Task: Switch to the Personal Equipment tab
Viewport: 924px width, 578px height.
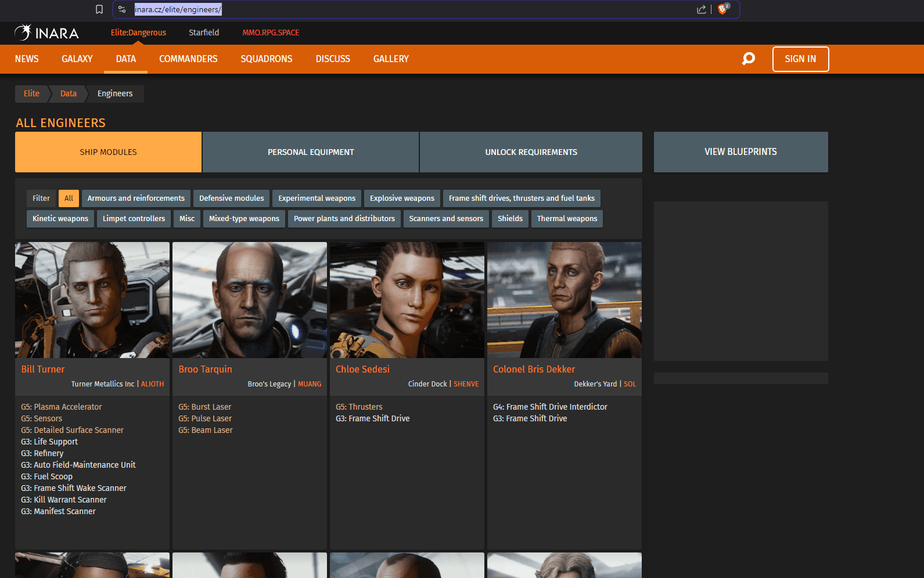Action: [311, 152]
